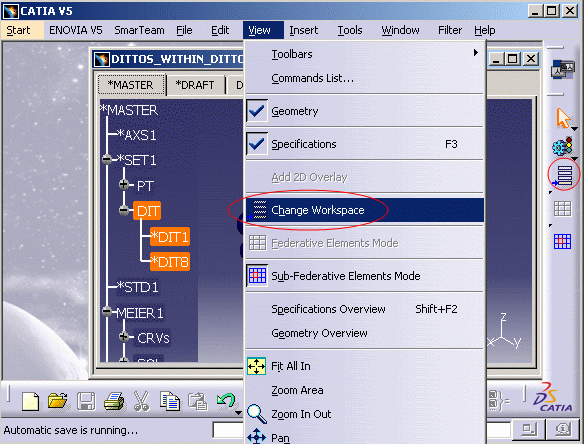Open the Filter menu

450,30
